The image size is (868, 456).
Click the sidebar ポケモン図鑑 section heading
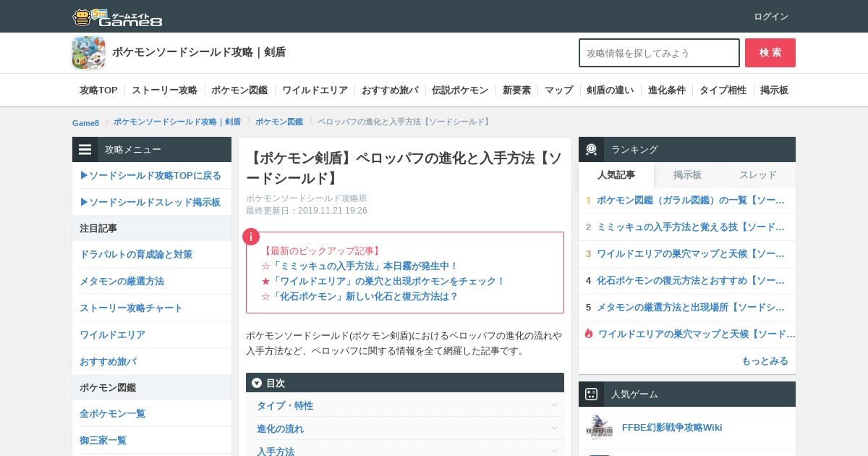point(108,387)
